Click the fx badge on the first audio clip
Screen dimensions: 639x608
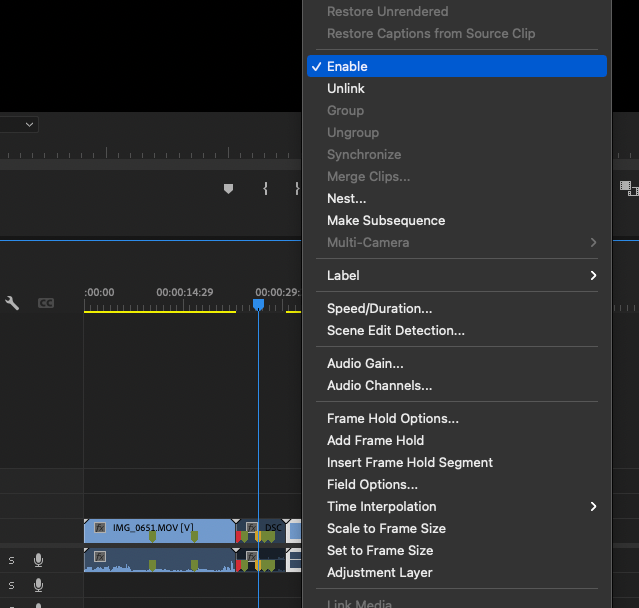[x=99, y=555]
